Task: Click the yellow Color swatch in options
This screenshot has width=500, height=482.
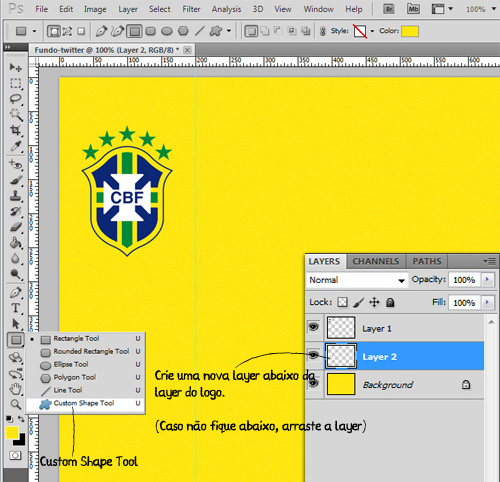Action: pos(410,31)
